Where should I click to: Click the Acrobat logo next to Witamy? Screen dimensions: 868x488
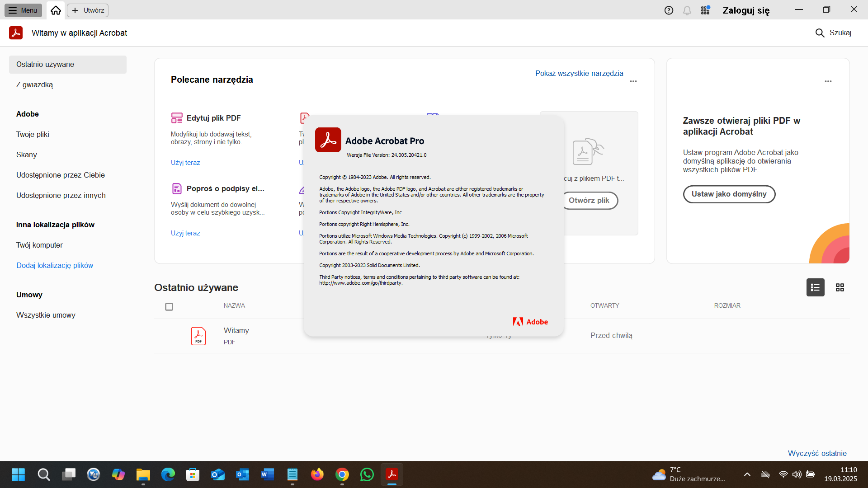[16, 33]
